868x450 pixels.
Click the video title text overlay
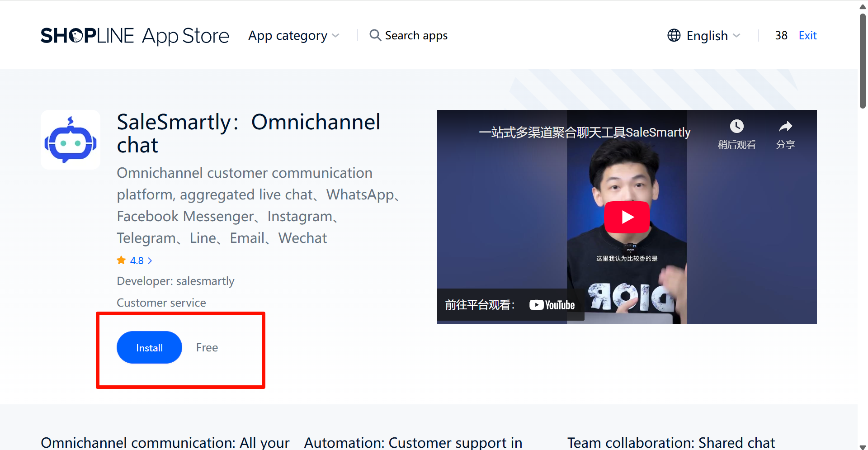[584, 133]
